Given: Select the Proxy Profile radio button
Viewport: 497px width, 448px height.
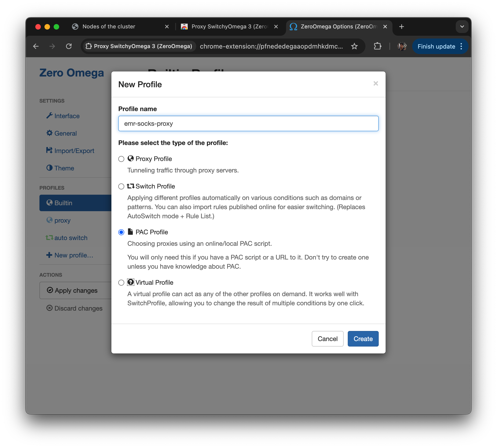Looking at the screenshot, I should pos(121,159).
